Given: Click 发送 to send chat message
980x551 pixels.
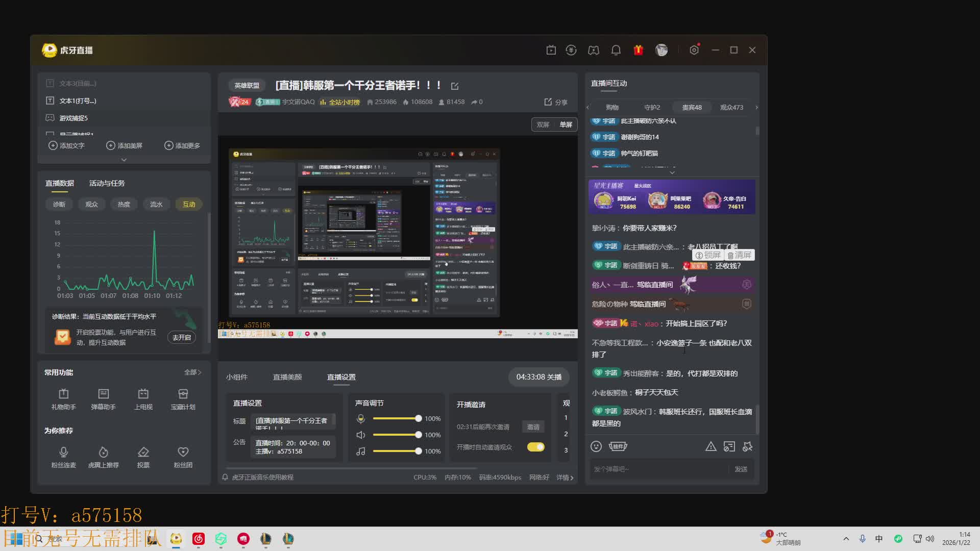Looking at the screenshot, I should 741,469.
